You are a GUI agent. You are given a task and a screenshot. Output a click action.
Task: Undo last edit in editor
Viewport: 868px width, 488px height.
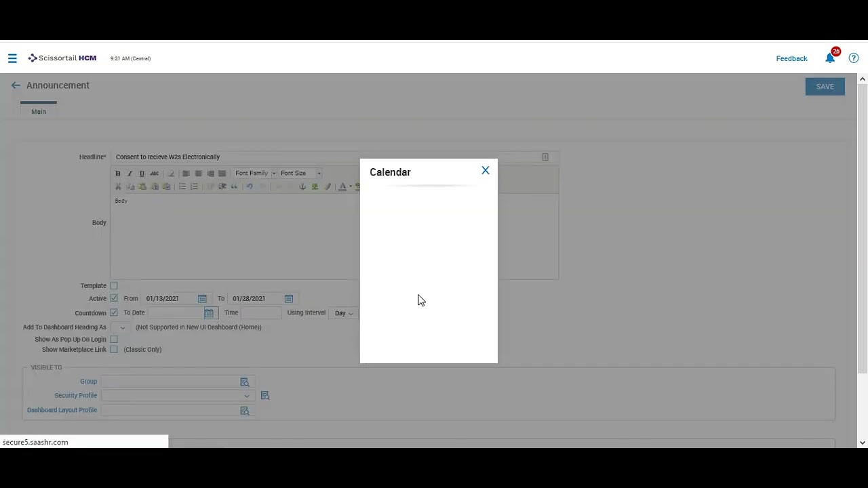[x=249, y=186]
